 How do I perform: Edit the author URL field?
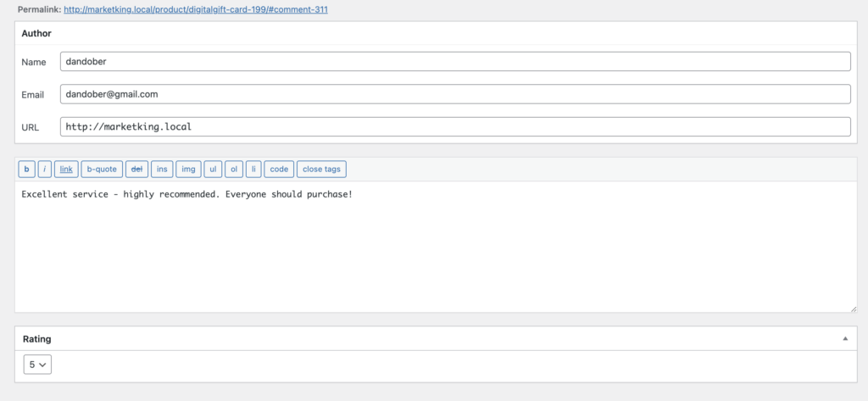click(x=455, y=127)
